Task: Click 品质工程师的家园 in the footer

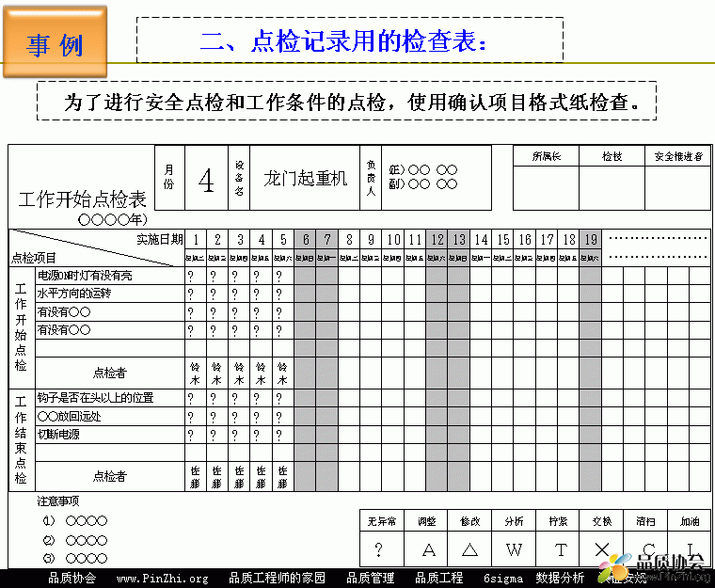Action: [277, 578]
